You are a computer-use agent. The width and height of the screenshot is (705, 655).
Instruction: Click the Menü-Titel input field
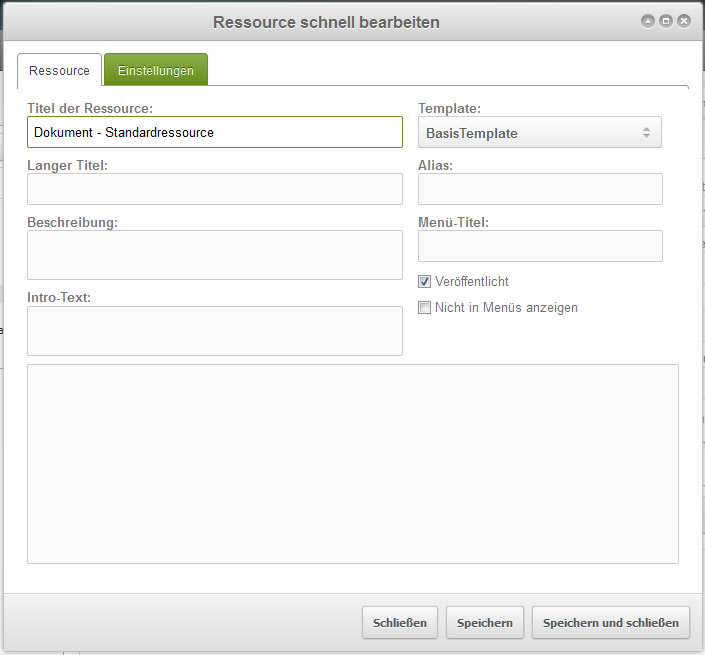[x=540, y=246]
